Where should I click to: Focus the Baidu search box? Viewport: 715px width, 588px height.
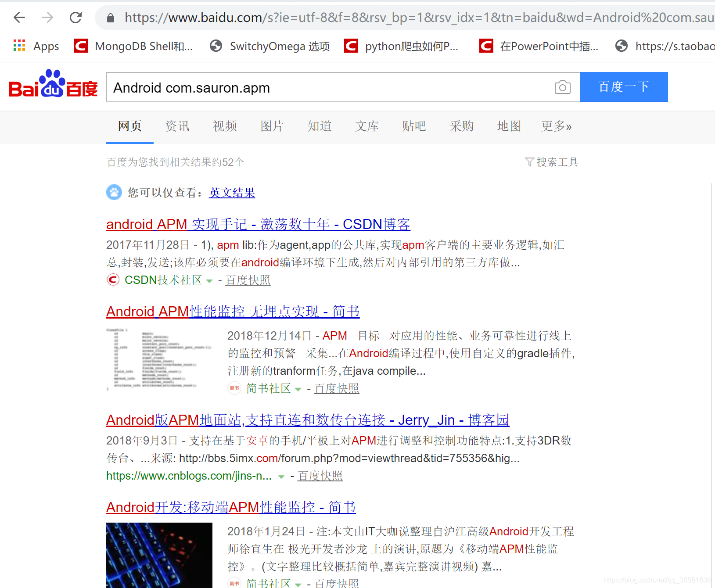point(329,87)
